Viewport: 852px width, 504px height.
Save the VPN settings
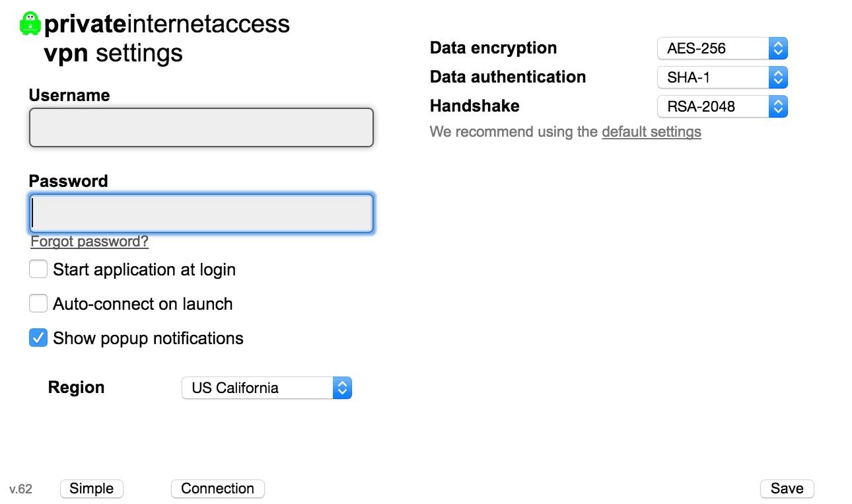787,489
